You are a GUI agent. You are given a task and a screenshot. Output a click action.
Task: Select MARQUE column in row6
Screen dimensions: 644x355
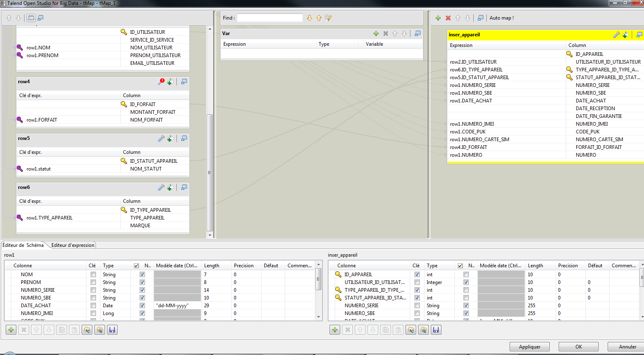(x=140, y=226)
